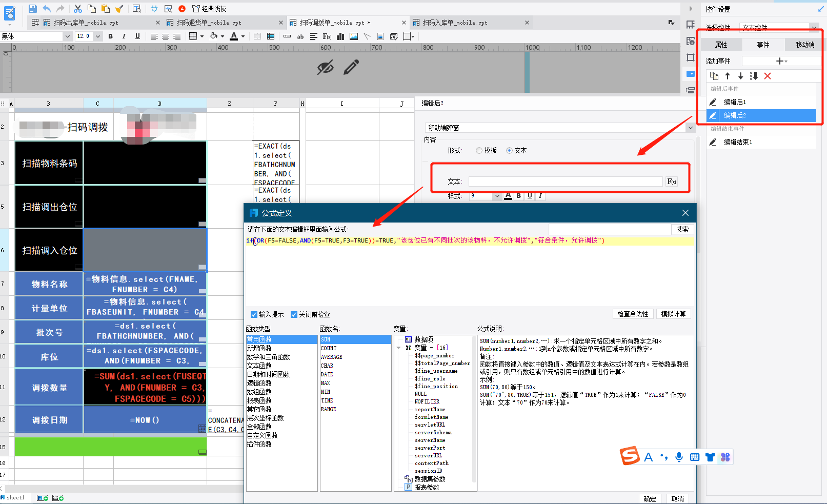Click the Format painter brush icon

point(119,9)
